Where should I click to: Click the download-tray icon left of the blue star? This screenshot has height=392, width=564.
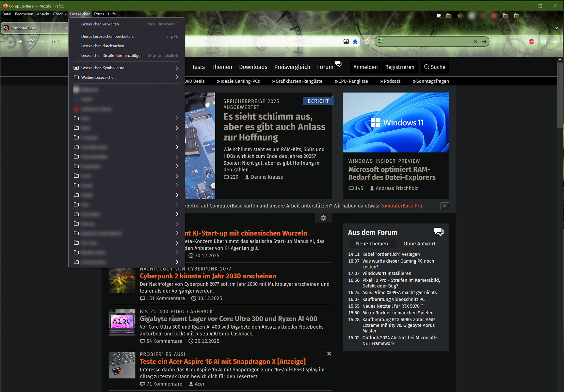point(346,41)
